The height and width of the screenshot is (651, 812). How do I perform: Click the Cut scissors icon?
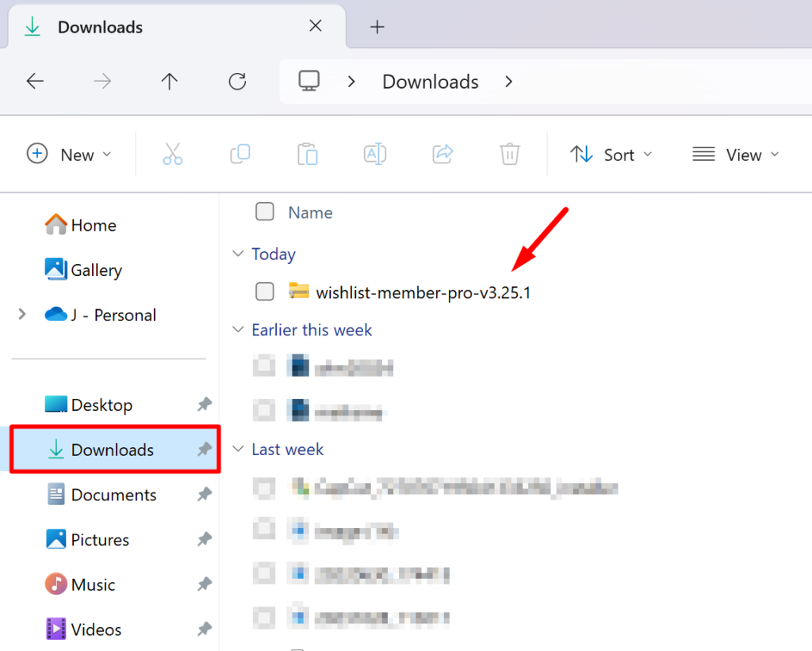172,154
